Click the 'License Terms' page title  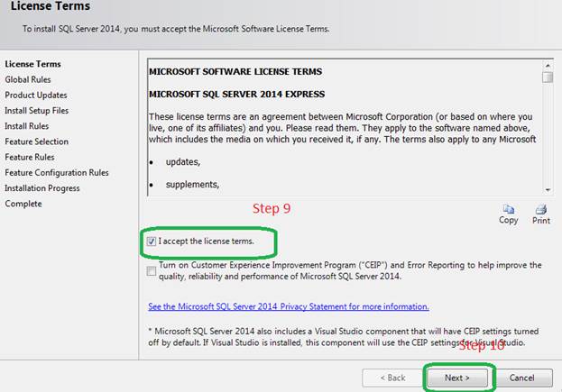[51, 6]
